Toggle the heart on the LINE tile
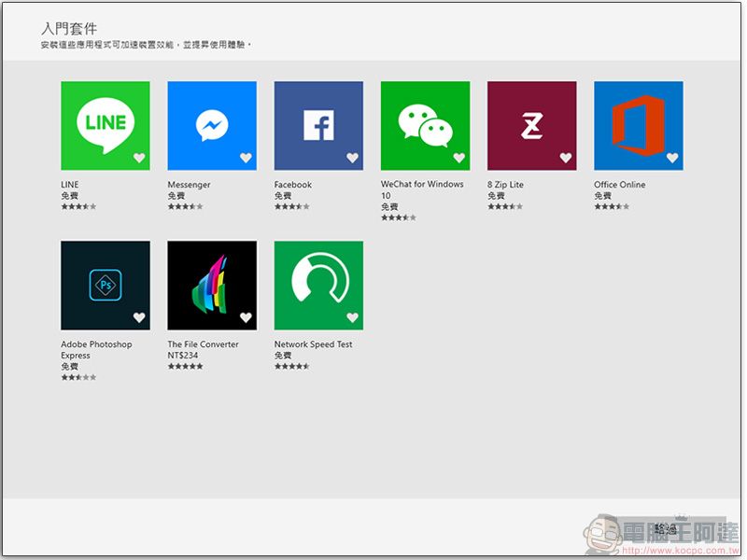This screenshot has height=560, width=747. 139,158
